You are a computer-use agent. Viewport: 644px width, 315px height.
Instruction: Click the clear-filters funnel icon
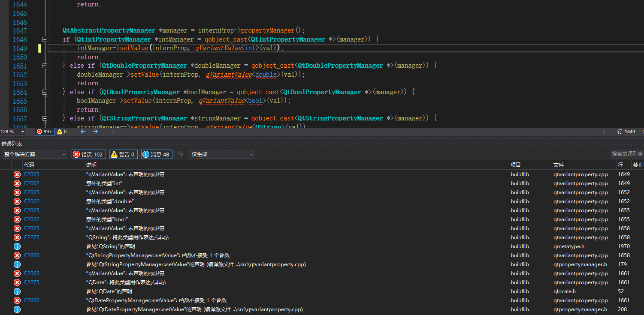pos(181,154)
